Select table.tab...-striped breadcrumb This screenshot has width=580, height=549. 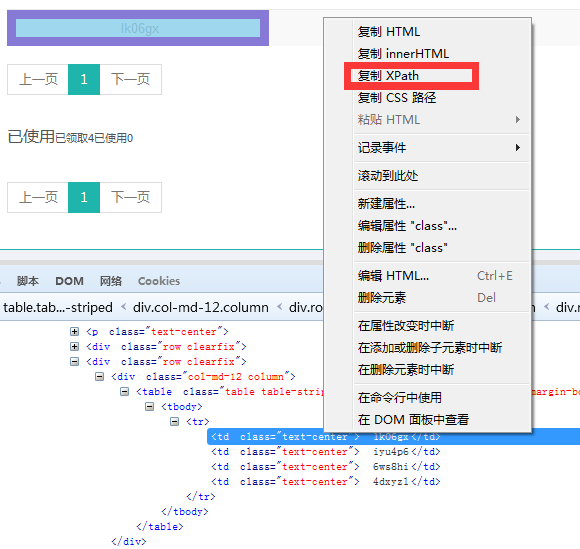pos(58,307)
